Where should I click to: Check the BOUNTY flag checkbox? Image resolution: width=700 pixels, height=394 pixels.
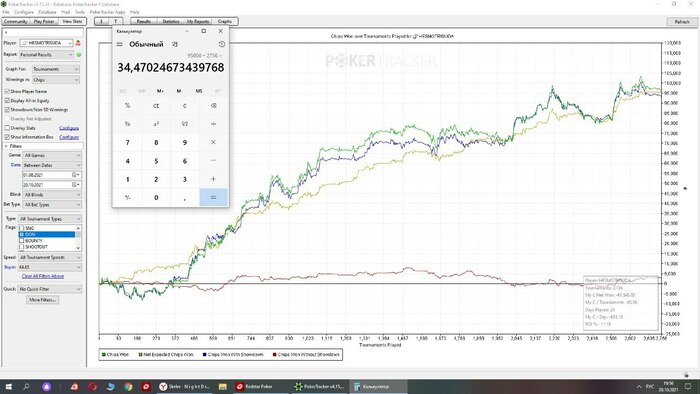[21, 241]
